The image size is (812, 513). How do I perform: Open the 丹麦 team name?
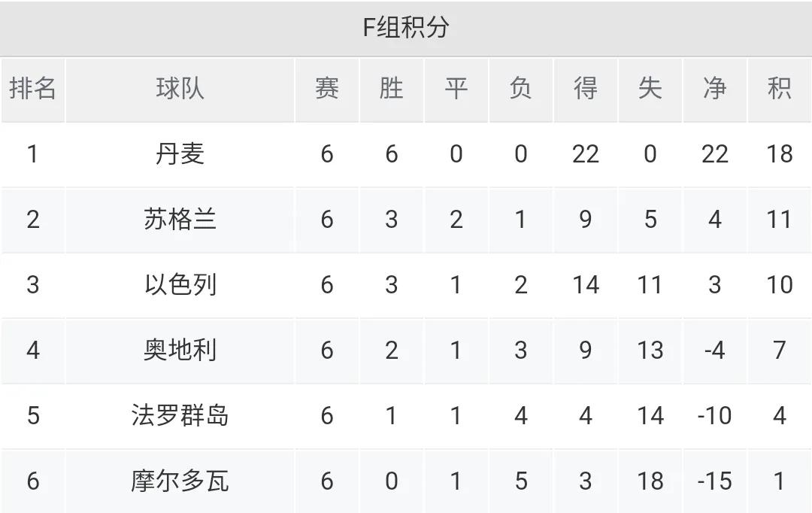point(180,154)
